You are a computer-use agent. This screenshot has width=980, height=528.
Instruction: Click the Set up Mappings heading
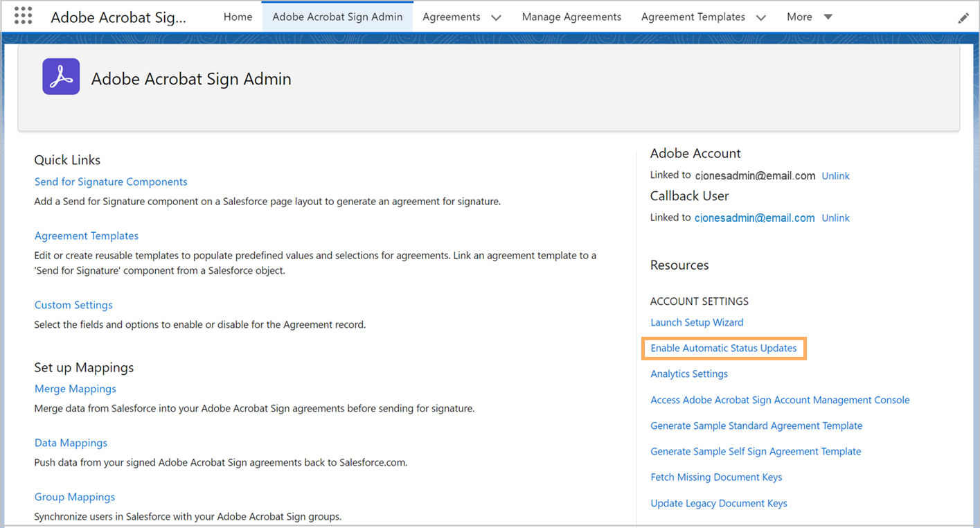(84, 367)
